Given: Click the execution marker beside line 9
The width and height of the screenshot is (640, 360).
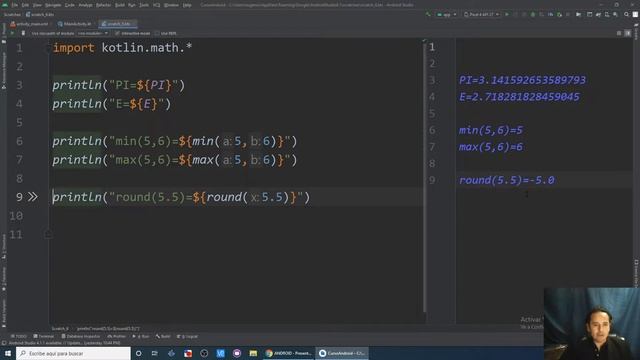Looking at the screenshot, I should tap(33, 197).
